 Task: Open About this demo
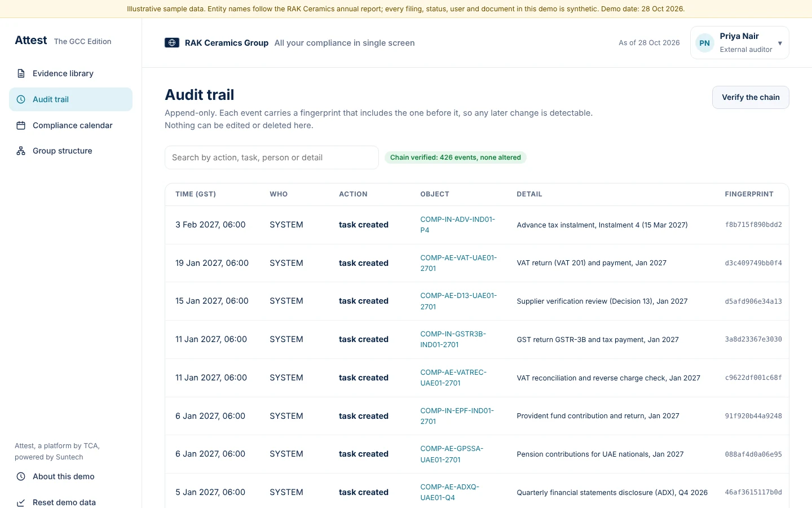click(x=70, y=476)
